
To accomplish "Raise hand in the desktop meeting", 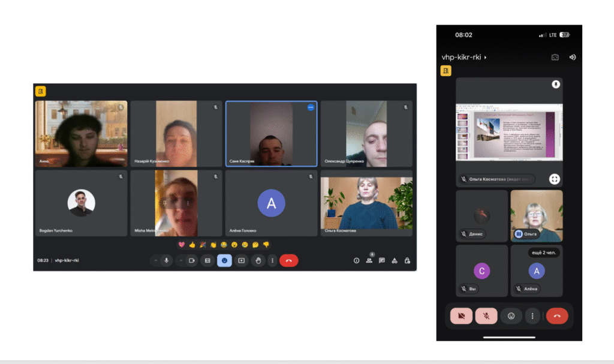I will coord(258,260).
